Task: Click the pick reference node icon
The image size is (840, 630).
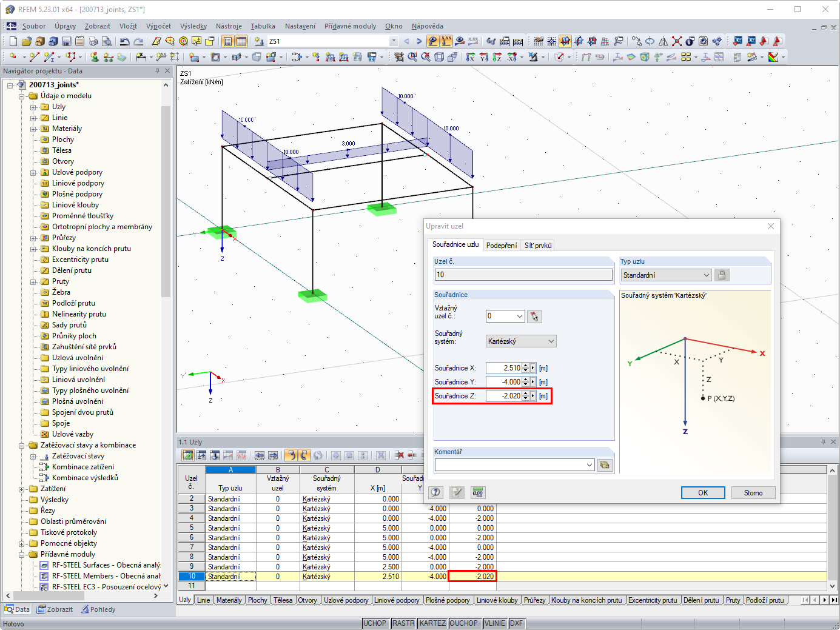Action: click(534, 317)
